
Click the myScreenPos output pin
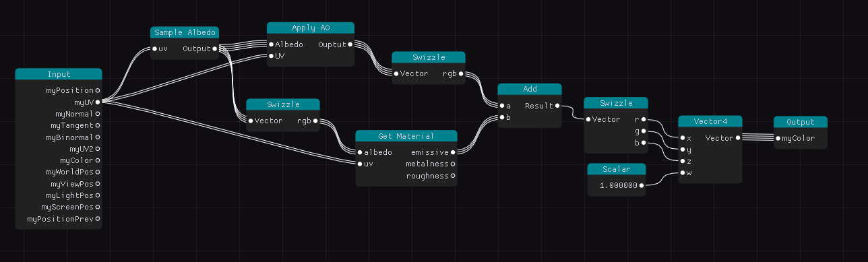coord(98,207)
